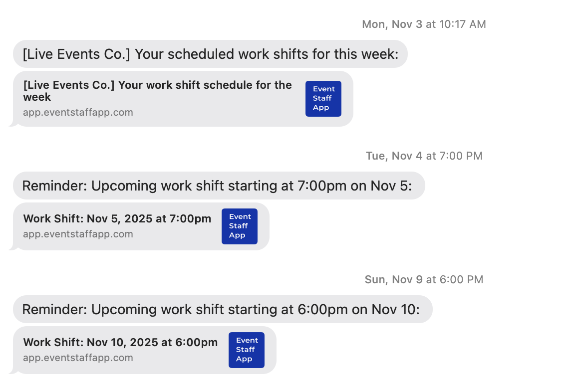Click the '7:00 PM' time in the second timestamp
Viewport: 584px width, 392px height.
[461, 156]
